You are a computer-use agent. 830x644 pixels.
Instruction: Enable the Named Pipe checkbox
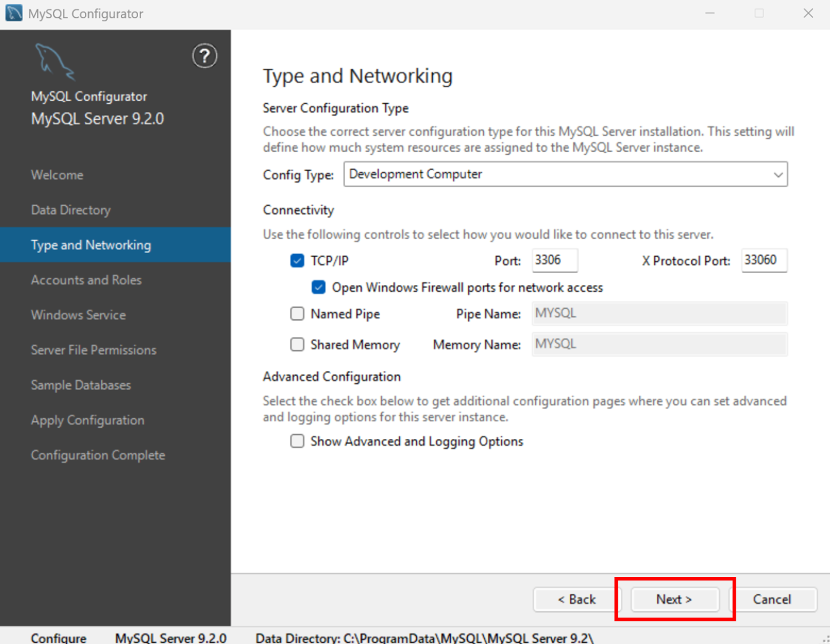pyautogui.click(x=297, y=313)
